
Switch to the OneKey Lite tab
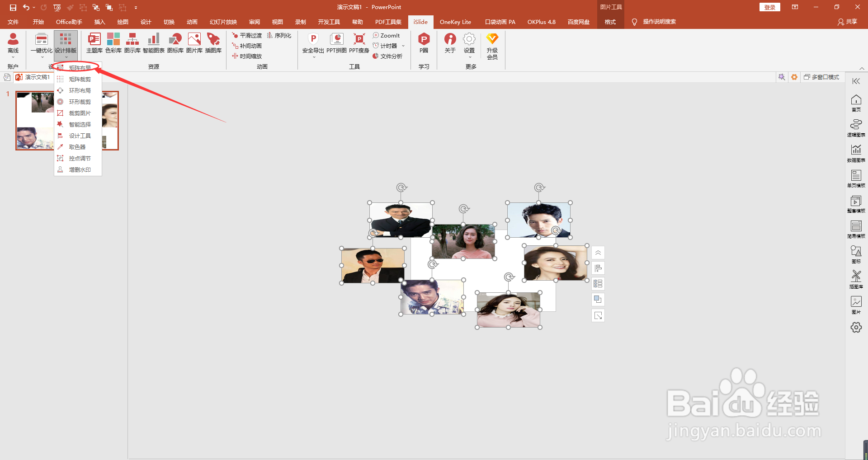tap(455, 22)
